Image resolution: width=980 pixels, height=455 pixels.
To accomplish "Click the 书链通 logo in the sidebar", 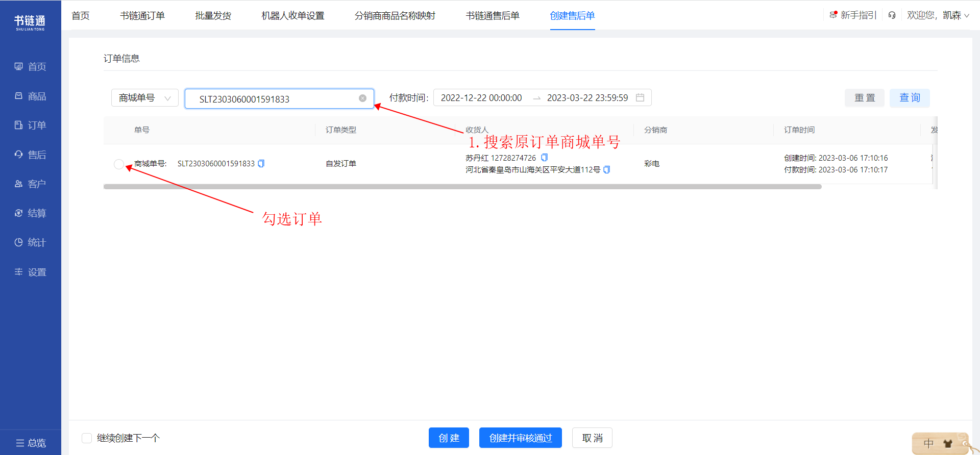I will tap(30, 22).
